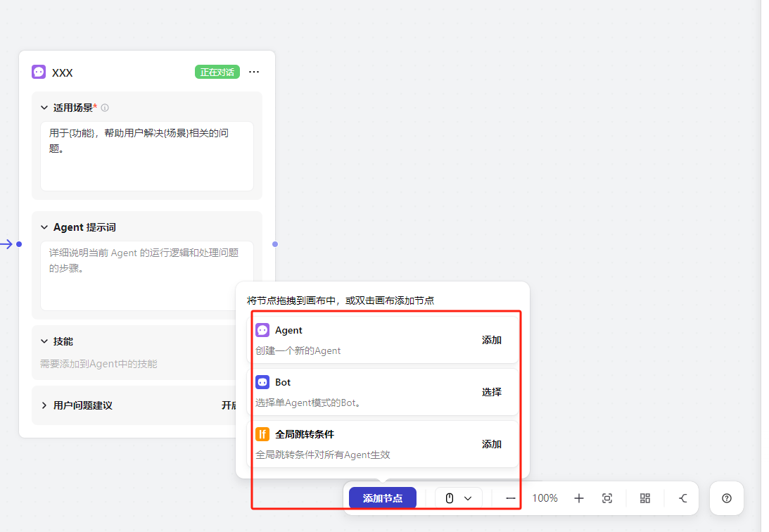769x532 pixels.
Task: Collapse the Agent 提示词 section
Action: point(44,227)
